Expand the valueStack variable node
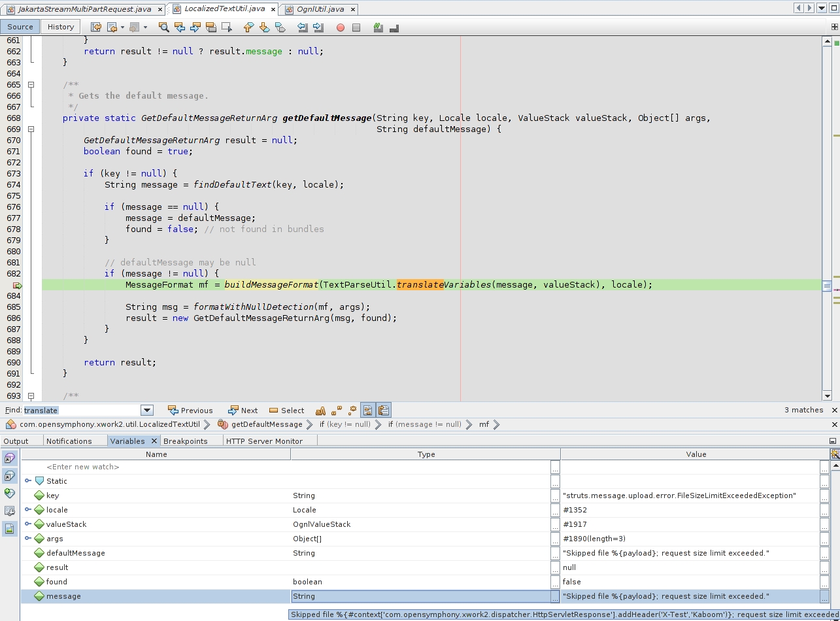 (28, 524)
